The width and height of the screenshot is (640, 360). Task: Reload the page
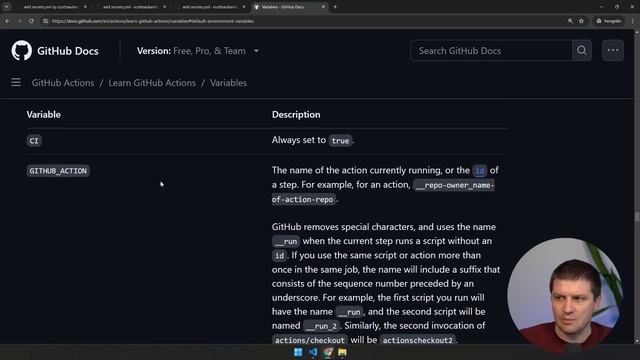[x=31, y=21]
